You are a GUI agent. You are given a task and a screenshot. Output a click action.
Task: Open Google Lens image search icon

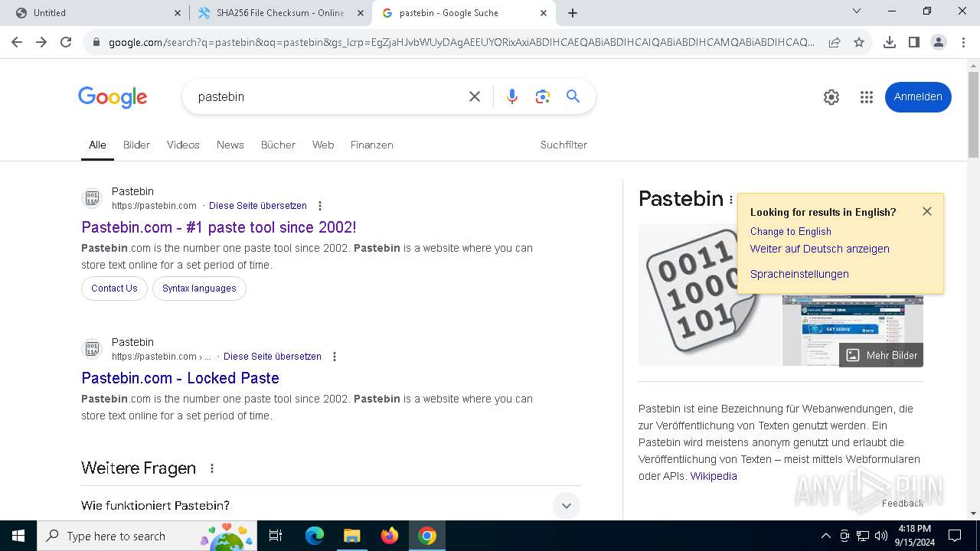tap(543, 96)
